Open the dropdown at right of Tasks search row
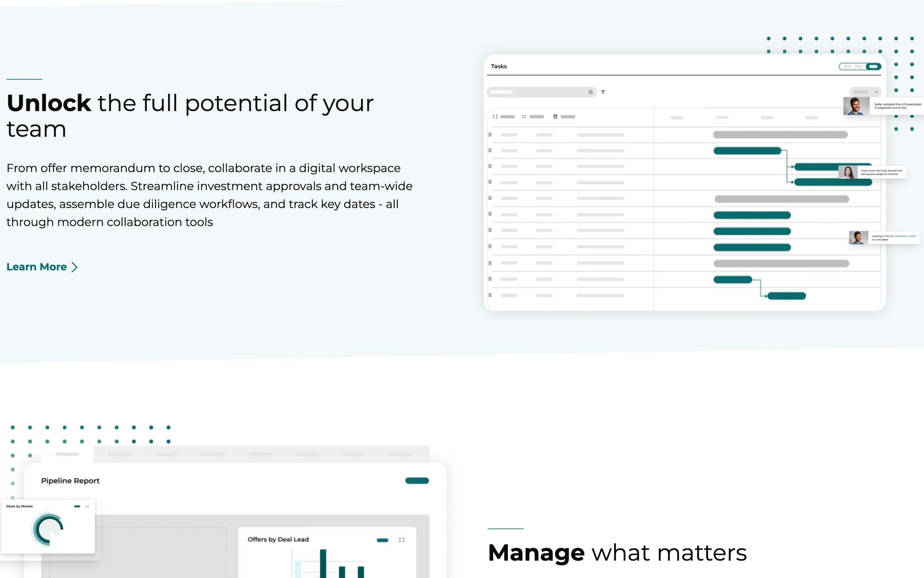This screenshot has width=924, height=578. [865, 92]
